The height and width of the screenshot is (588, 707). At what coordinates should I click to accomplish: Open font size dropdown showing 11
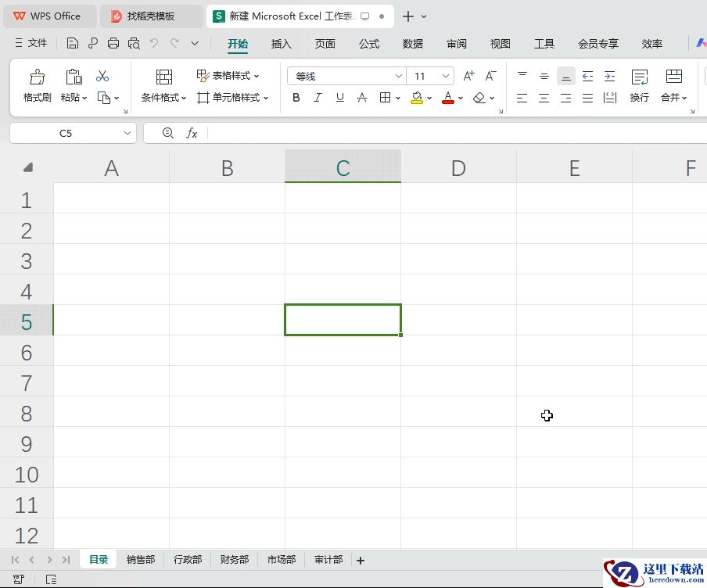[x=446, y=76]
